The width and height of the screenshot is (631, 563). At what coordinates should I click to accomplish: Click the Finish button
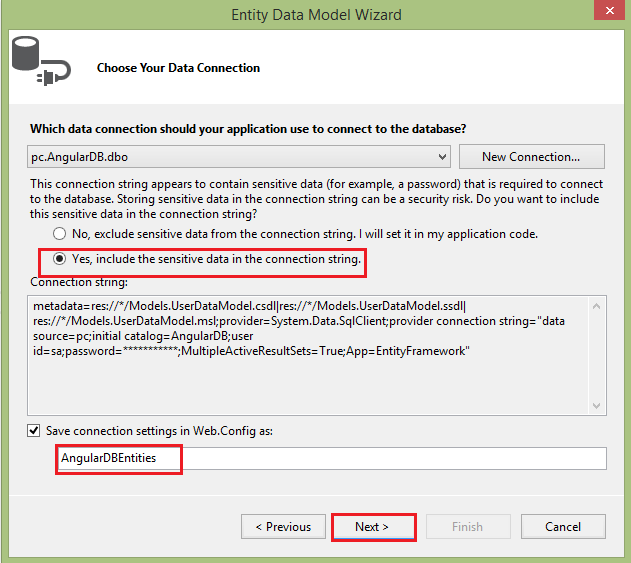click(x=467, y=526)
